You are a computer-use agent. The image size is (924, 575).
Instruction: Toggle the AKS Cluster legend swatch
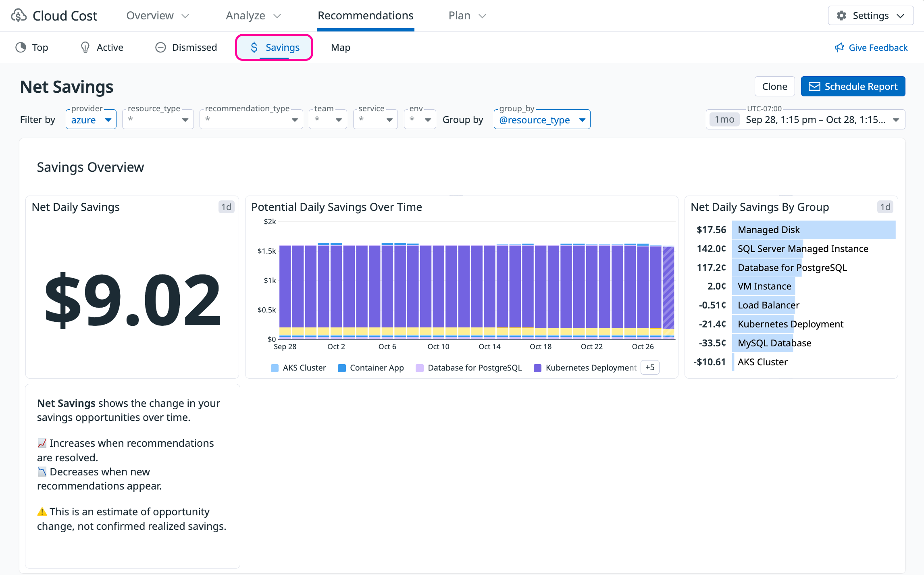pyautogui.click(x=275, y=368)
